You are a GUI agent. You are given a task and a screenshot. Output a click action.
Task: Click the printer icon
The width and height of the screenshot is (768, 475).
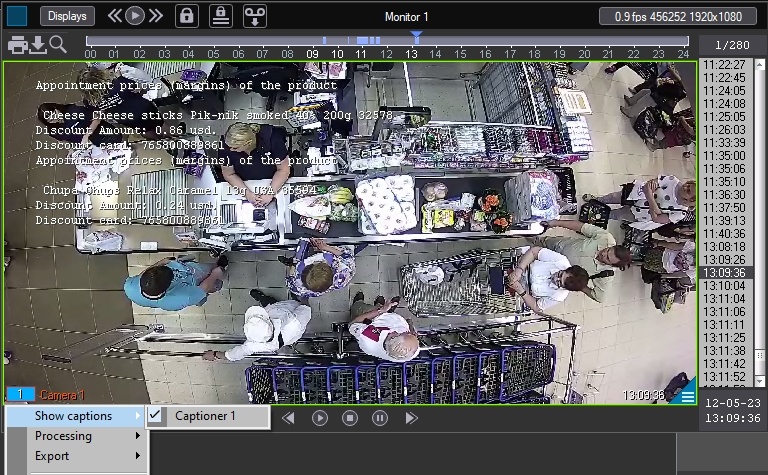coord(18,45)
